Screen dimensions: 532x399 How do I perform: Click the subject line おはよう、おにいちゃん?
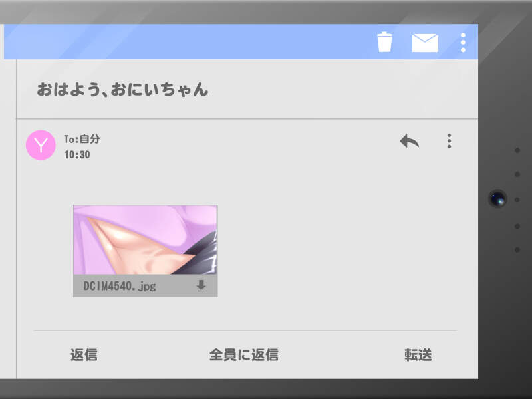122,90
